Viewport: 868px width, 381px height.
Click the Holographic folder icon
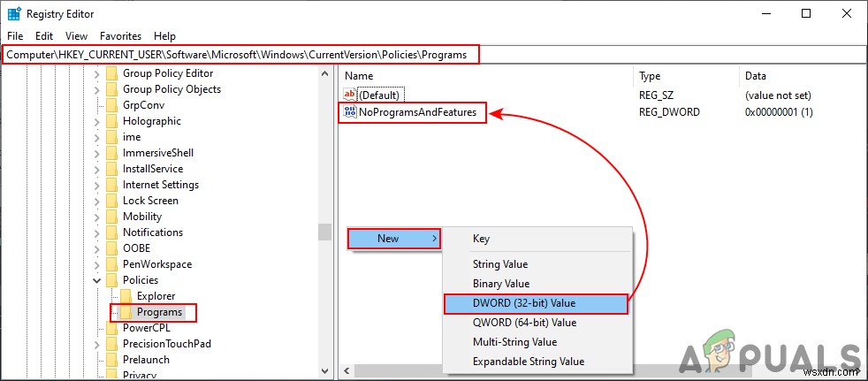click(112, 121)
